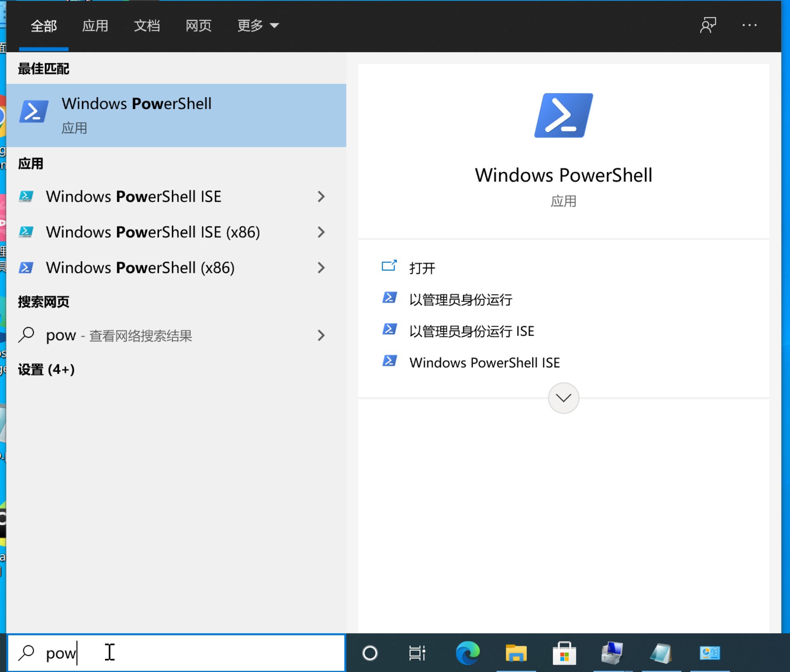The width and height of the screenshot is (790, 672).
Task: Open the 更多 dropdown menu
Action: [x=258, y=26]
